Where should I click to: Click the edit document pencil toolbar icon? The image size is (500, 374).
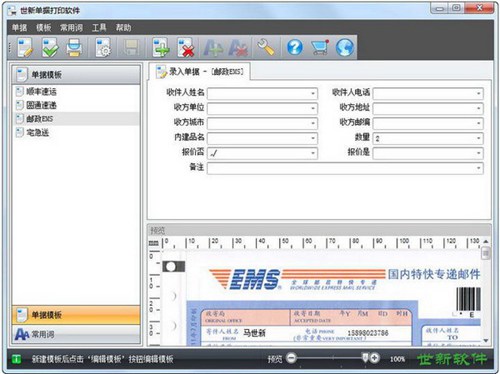click(x=25, y=47)
